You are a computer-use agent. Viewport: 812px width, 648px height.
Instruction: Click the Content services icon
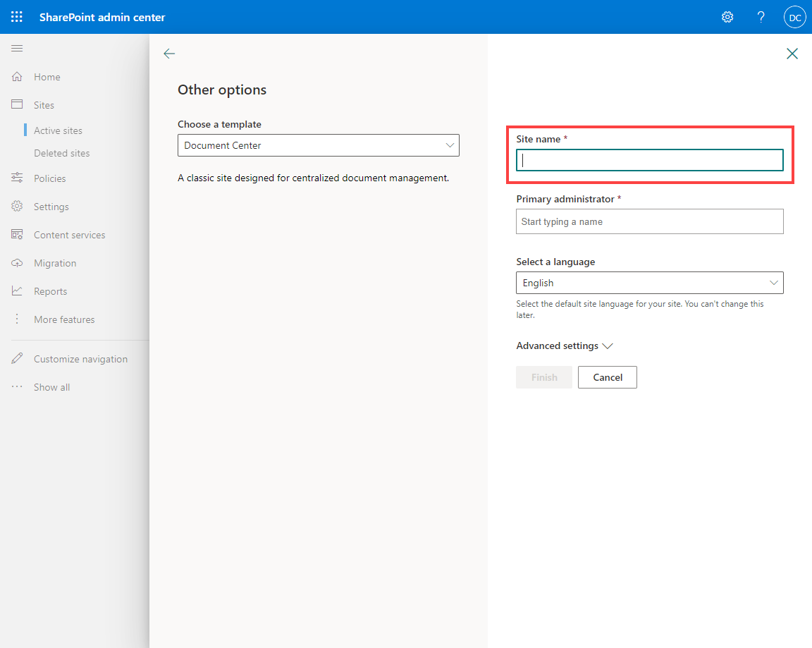click(17, 234)
